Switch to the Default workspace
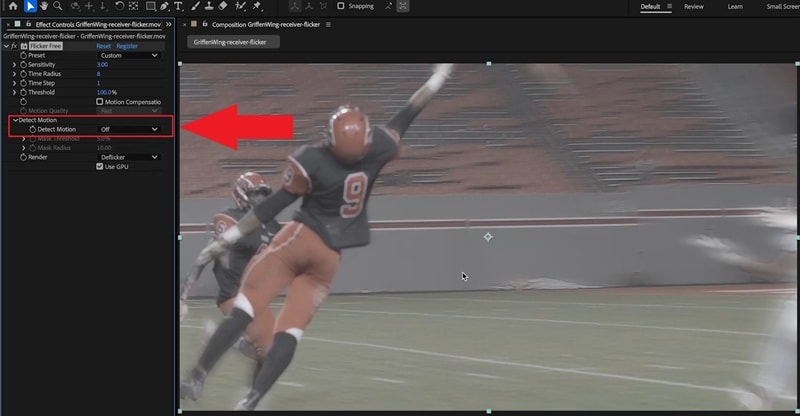 (x=650, y=7)
